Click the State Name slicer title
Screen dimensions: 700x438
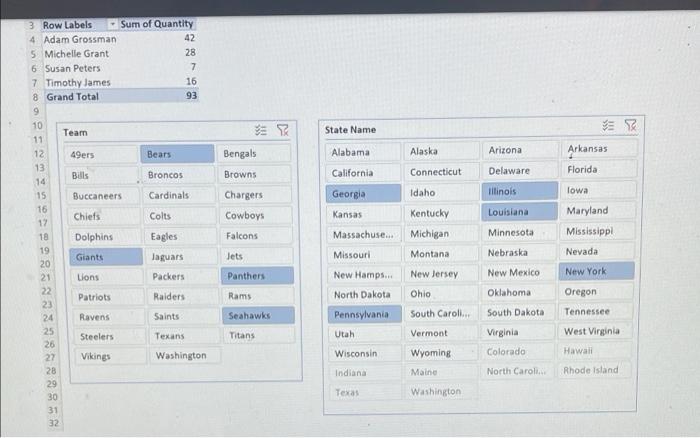pyautogui.click(x=350, y=129)
